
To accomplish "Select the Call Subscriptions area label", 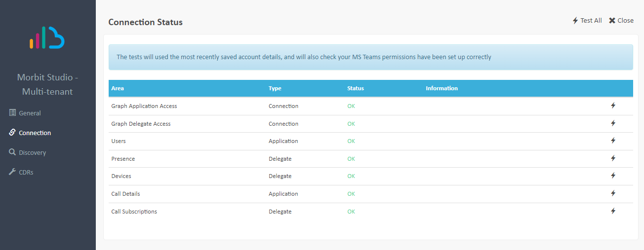I will (134, 212).
